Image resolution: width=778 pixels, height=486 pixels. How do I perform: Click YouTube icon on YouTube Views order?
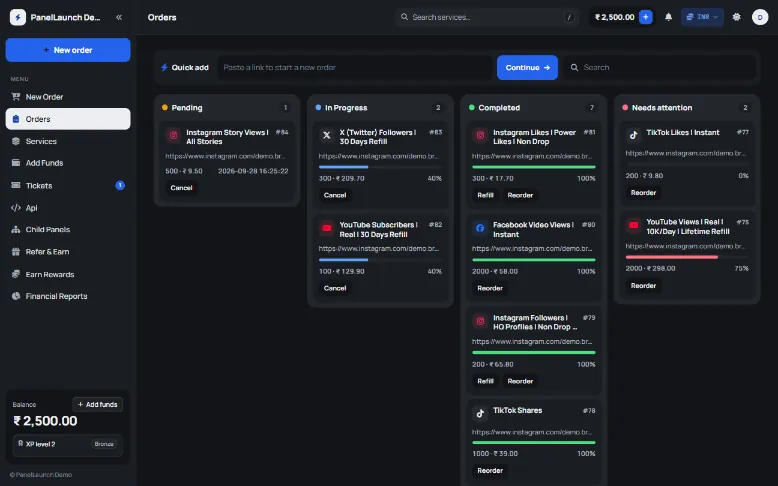(633, 225)
